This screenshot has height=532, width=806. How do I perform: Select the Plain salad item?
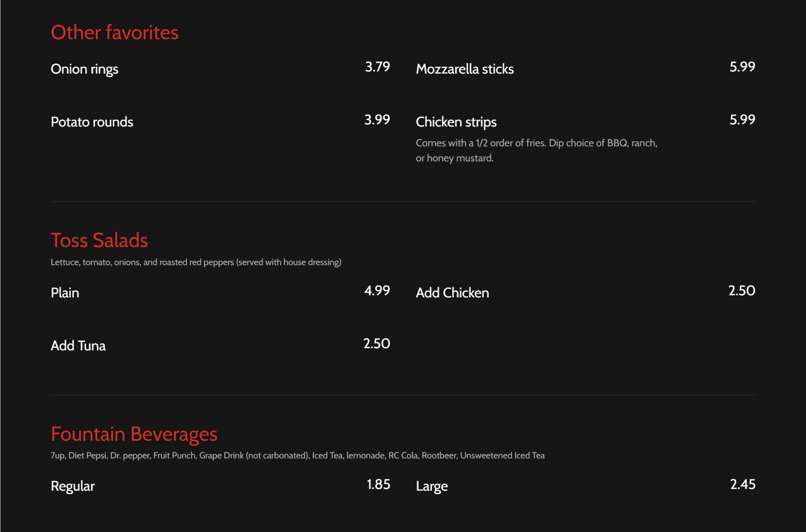pyautogui.click(x=65, y=293)
